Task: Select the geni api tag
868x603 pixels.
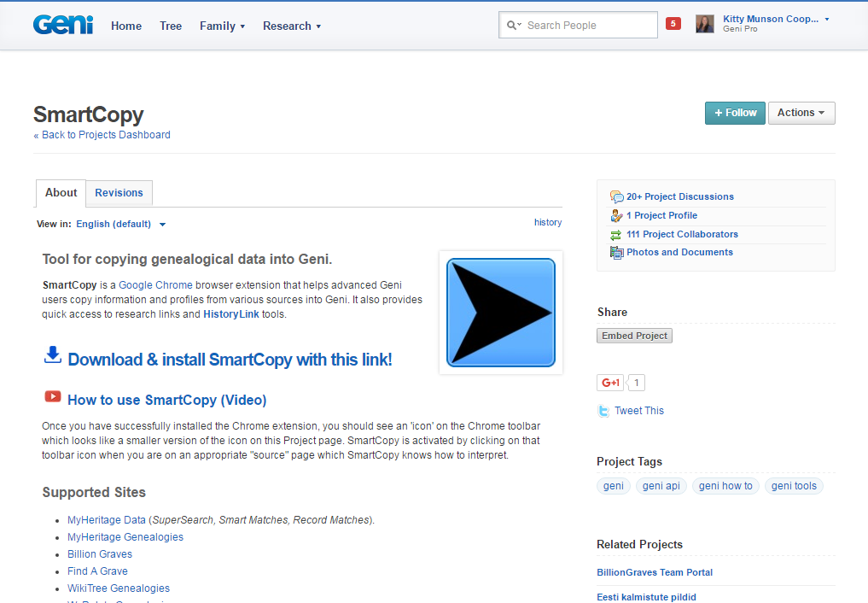Action: pos(661,486)
